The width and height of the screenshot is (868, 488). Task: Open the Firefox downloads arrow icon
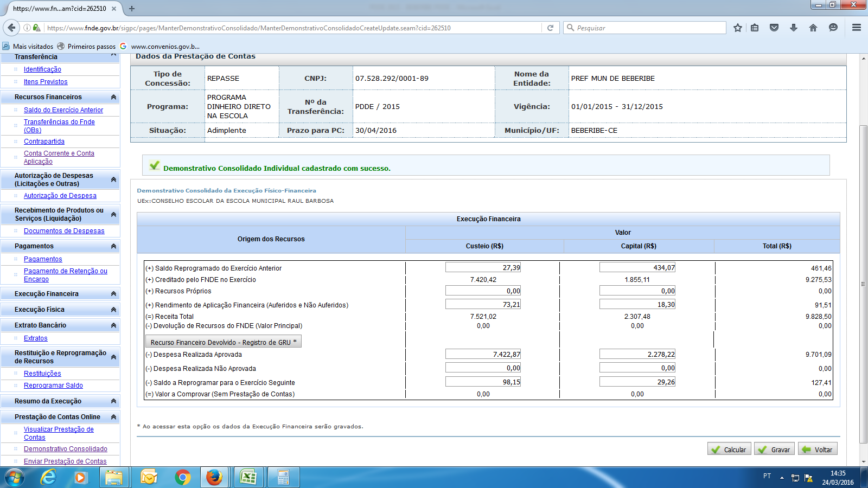[x=793, y=28]
